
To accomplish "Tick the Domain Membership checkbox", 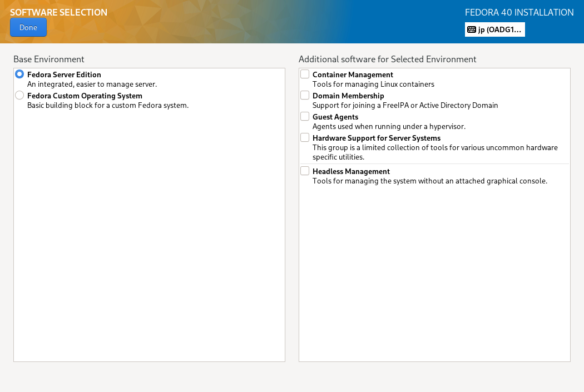I will coord(305,95).
